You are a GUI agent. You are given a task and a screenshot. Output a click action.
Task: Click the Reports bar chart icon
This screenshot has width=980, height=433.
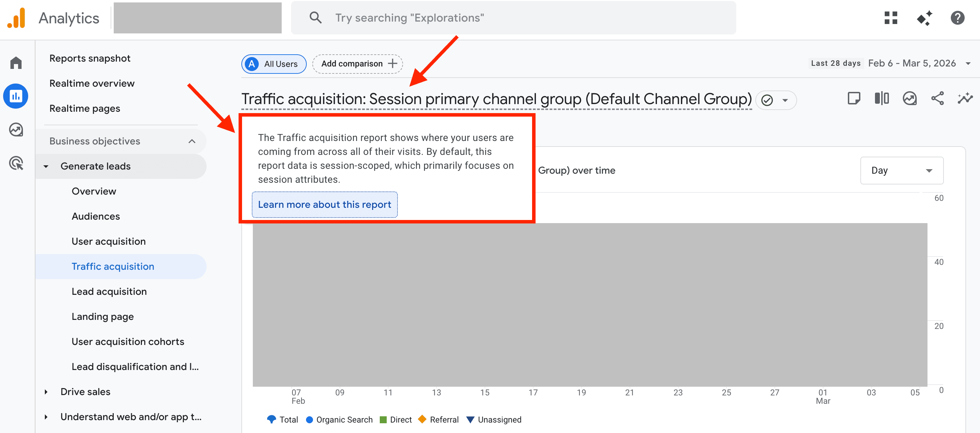tap(16, 96)
